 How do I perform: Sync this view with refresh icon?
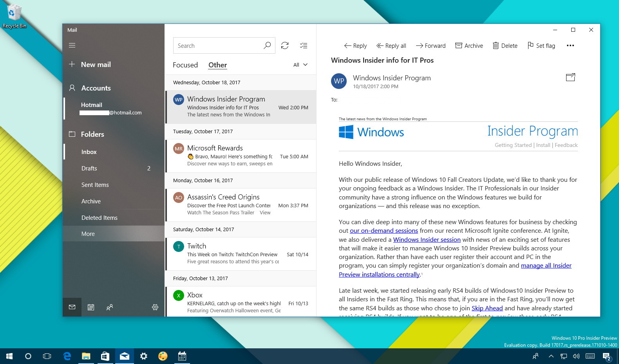tap(285, 46)
